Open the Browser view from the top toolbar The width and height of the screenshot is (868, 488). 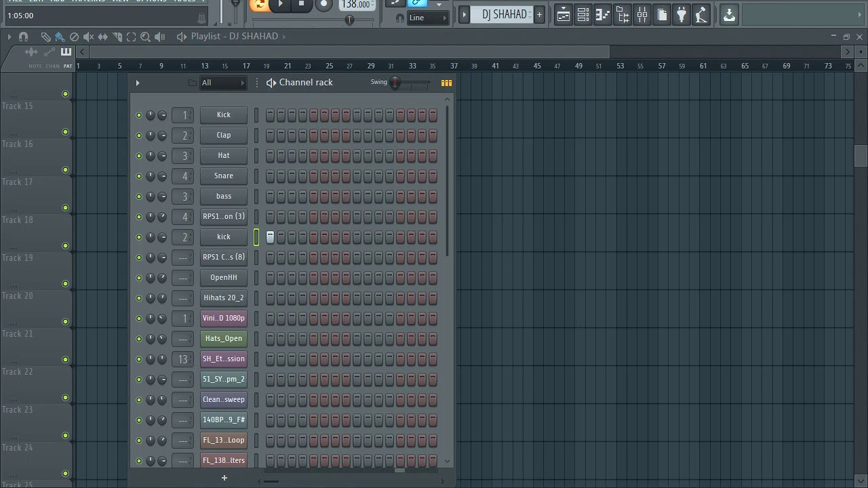[622, 14]
